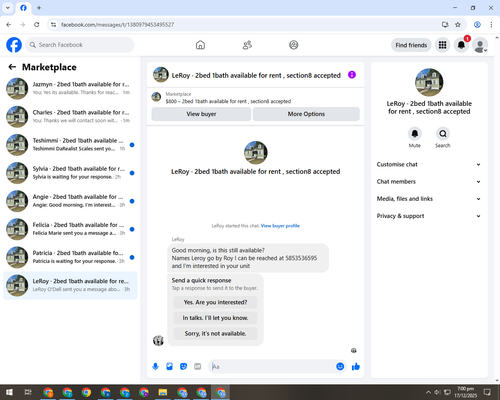Viewport: 500px width, 400px height.
Task: Attach a file with the photo icon
Action: [169, 367]
